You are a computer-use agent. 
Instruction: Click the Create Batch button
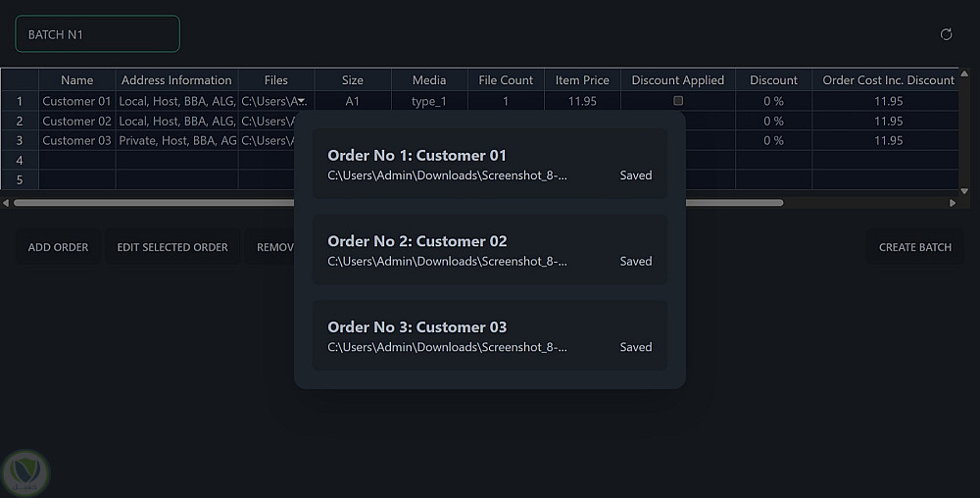[x=914, y=247]
